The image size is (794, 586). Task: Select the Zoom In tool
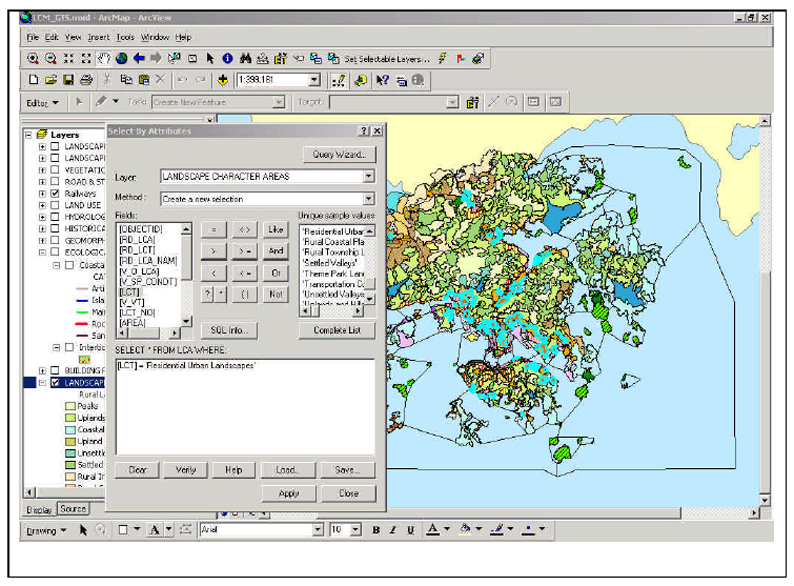click(33, 59)
